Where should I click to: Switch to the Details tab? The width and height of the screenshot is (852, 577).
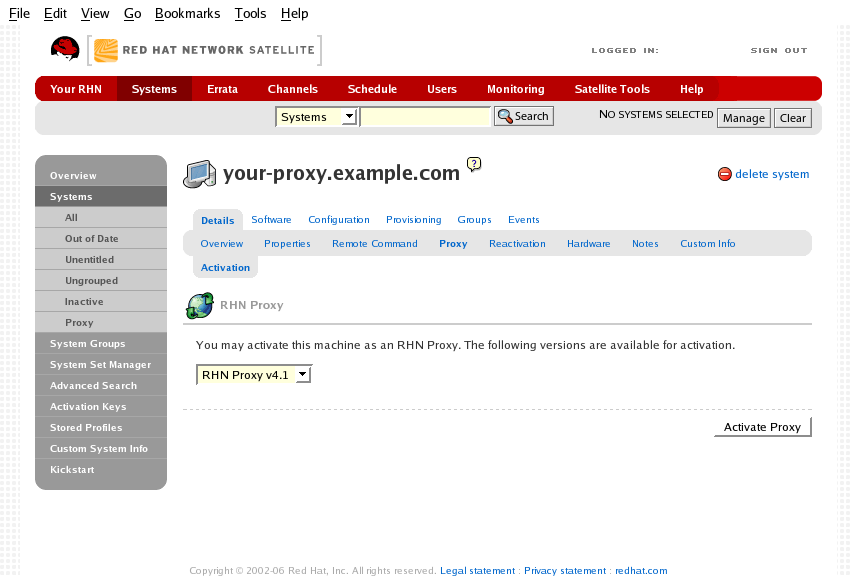pyautogui.click(x=217, y=221)
